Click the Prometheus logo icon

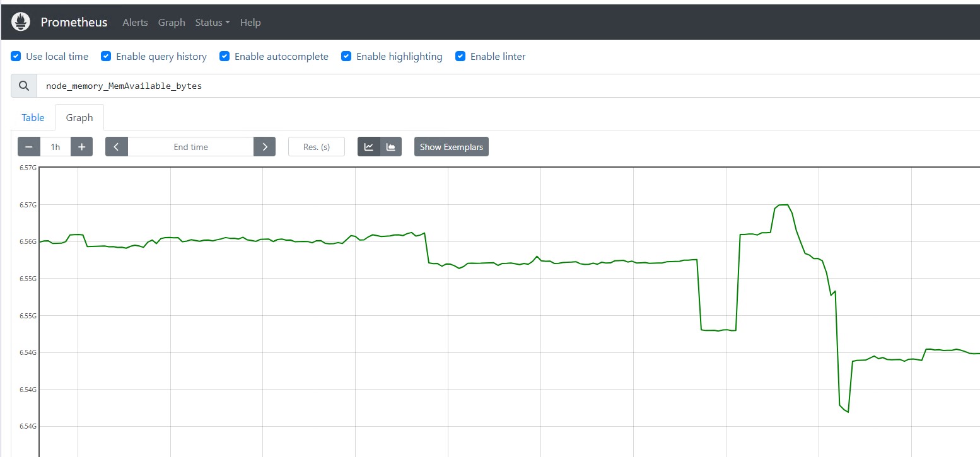pyautogui.click(x=20, y=21)
